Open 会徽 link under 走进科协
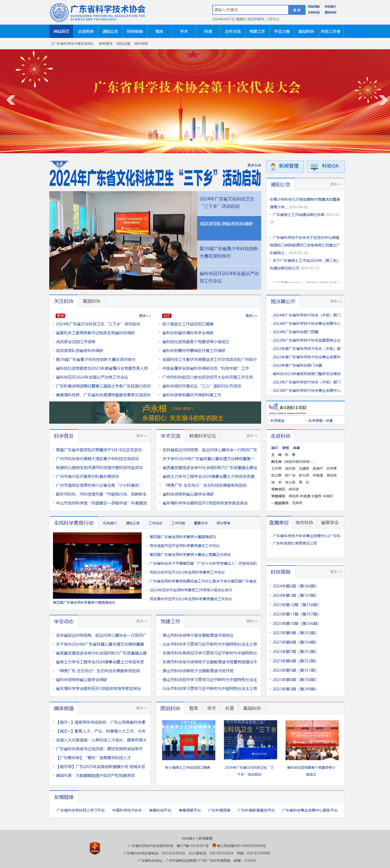Screen dimensions: 390x868 [296, 448]
